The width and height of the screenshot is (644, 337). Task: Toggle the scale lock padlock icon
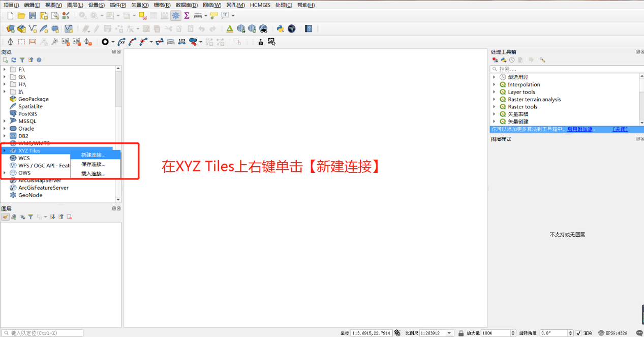point(461,333)
